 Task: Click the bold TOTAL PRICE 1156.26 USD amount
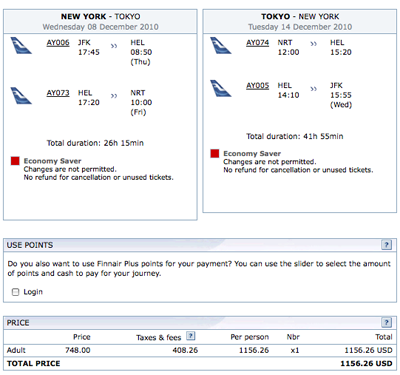366,364
